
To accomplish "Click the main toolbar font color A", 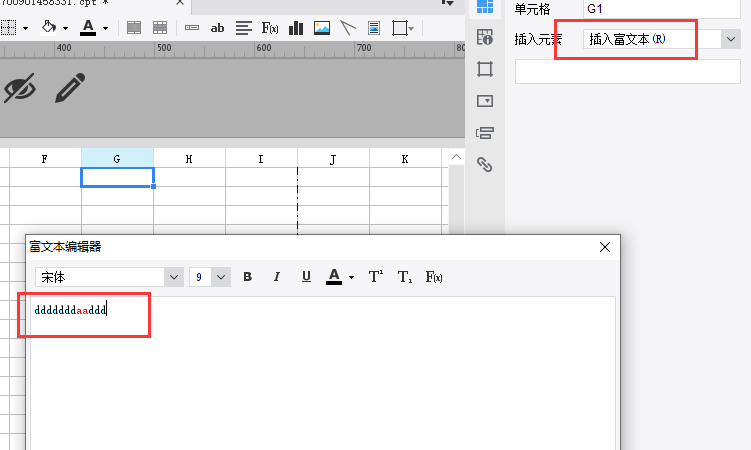I will [88, 27].
